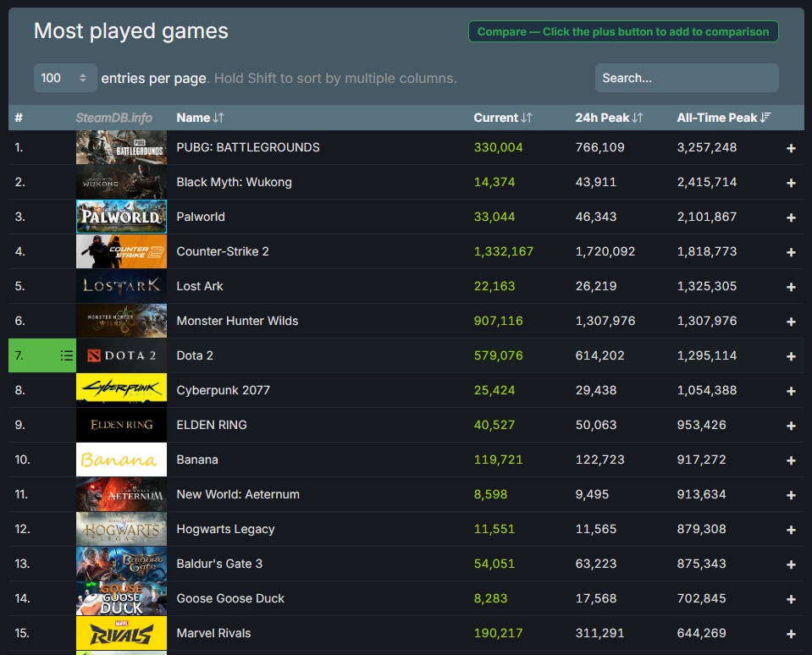
Task: Add Dota 2 to comparison
Action: [x=791, y=356]
